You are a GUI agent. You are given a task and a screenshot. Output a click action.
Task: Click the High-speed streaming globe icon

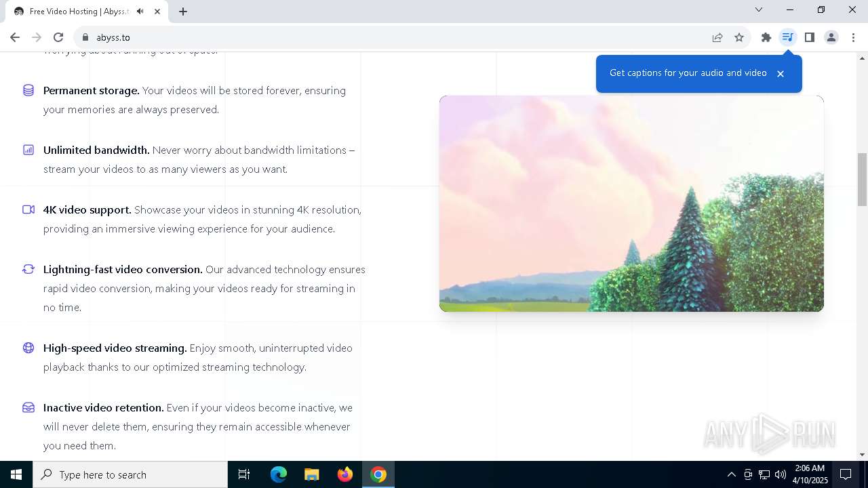pos(28,348)
